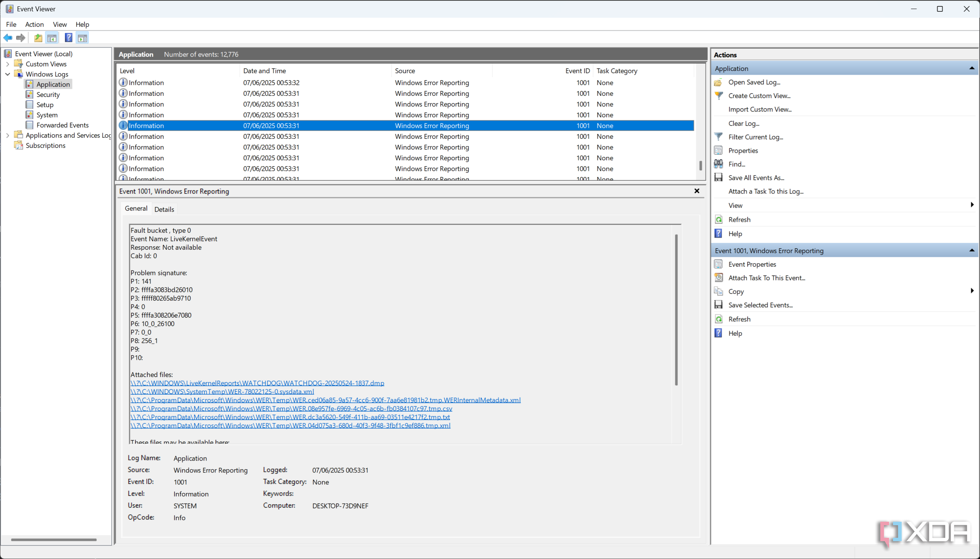The width and height of the screenshot is (980, 559).
Task: Click the Copy icon in Actions pane
Action: pyautogui.click(x=718, y=291)
